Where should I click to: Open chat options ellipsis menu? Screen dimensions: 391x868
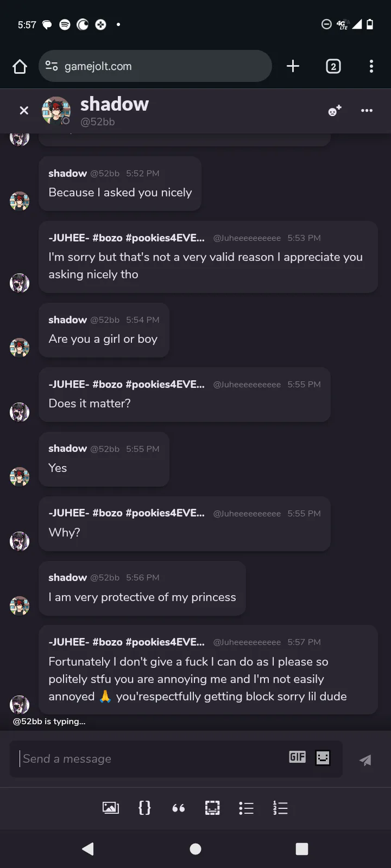367,111
